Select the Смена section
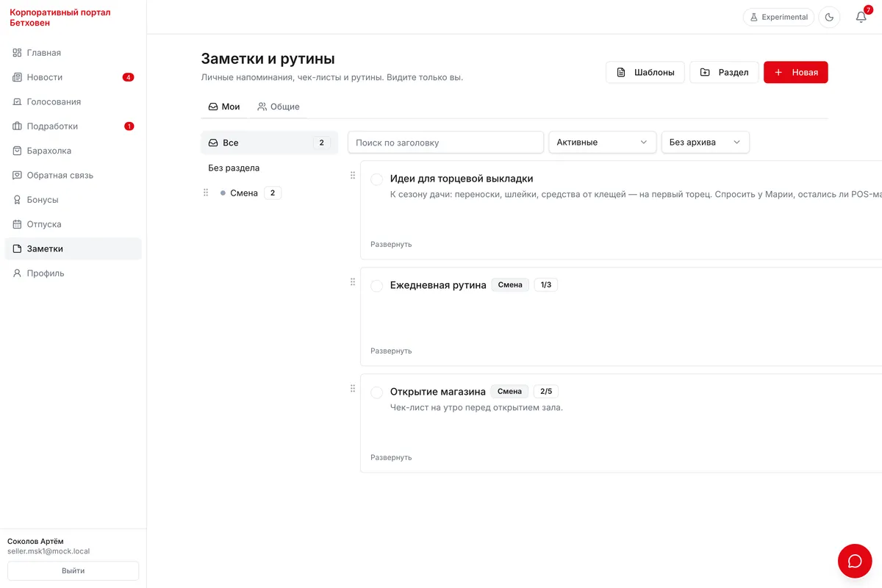 pos(244,193)
